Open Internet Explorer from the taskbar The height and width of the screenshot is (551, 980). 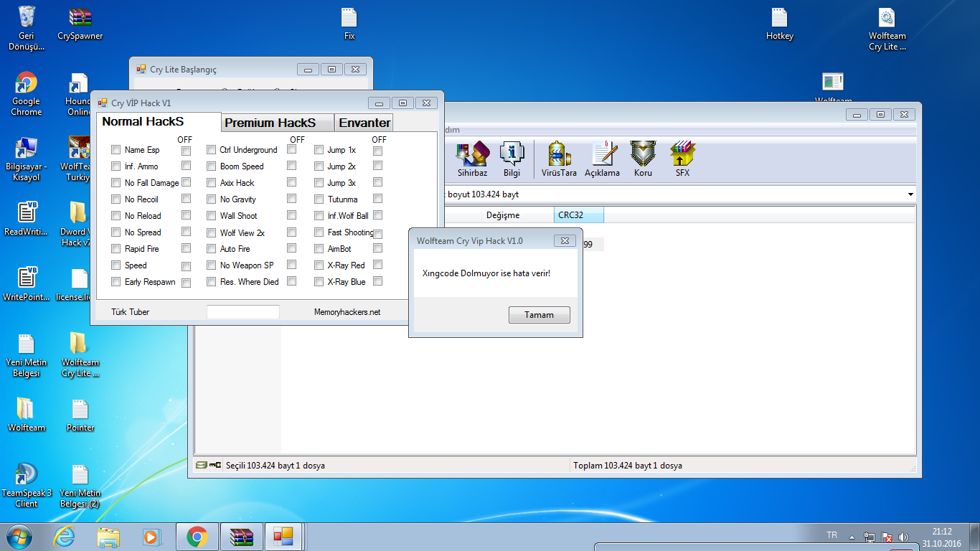pyautogui.click(x=65, y=537)
